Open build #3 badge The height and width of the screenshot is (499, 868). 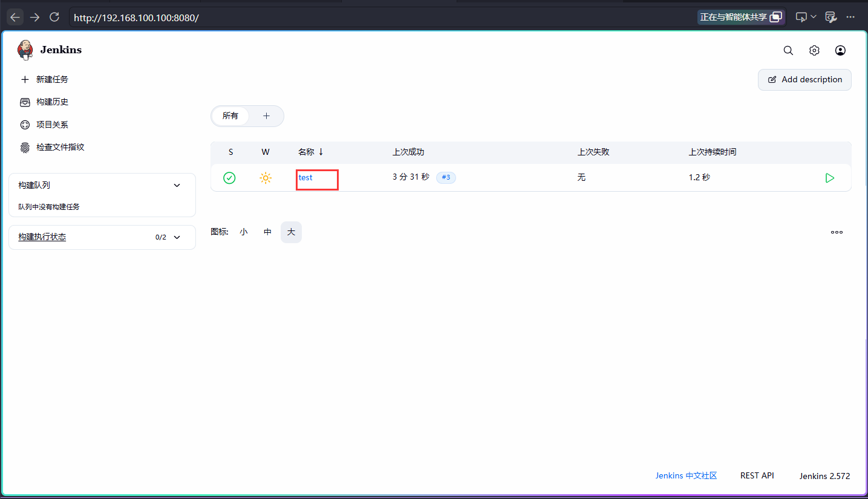[x=446, y=177]
